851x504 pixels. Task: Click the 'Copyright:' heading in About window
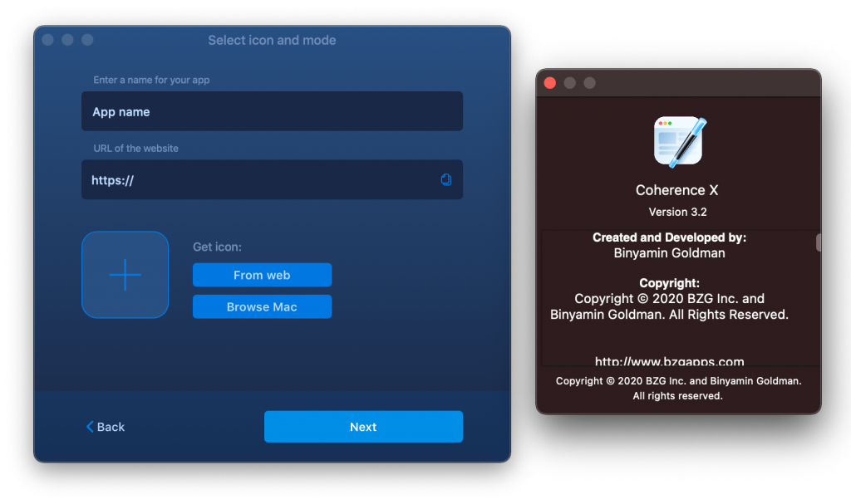pos(669,282)
